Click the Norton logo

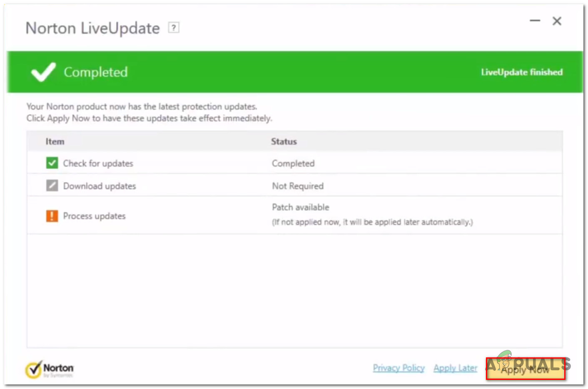(50, 369)
